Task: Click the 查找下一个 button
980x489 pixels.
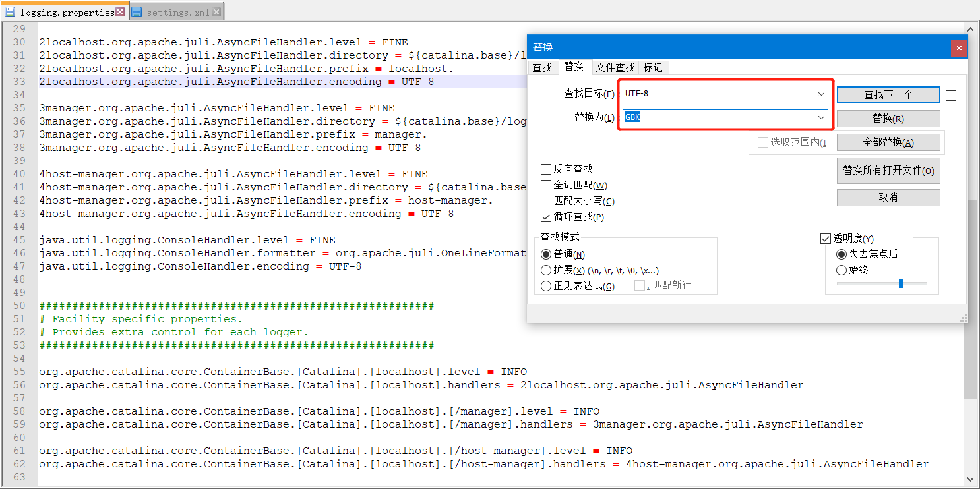Action: [888, 95]
